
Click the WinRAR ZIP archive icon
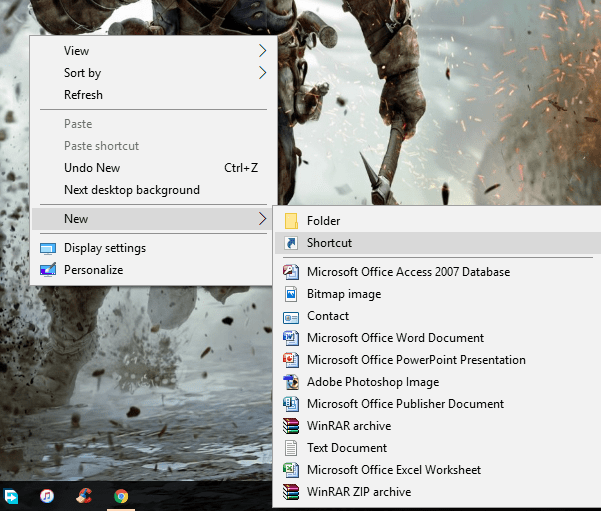point(291,492)
